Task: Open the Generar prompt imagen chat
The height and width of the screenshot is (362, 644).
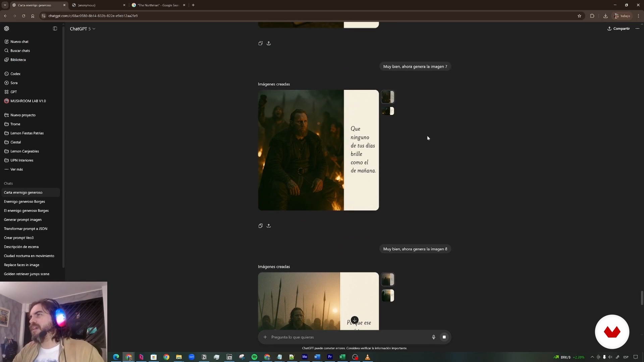Action: click(x=23, y=220)
